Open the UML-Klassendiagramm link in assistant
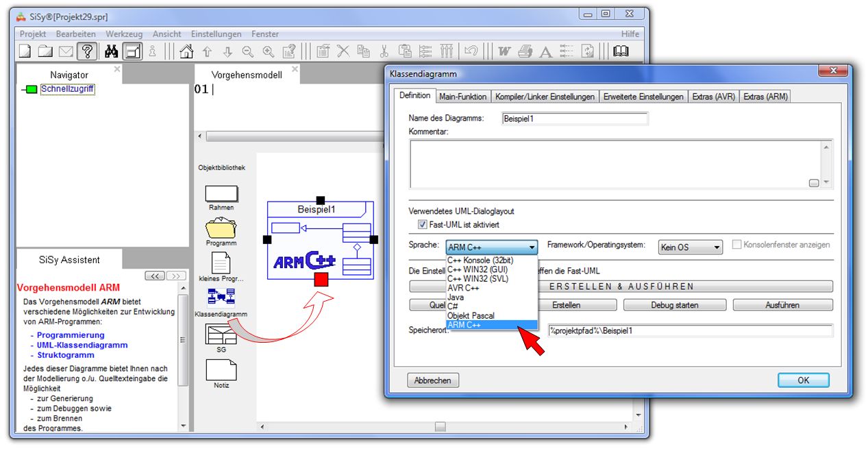Image resolution: width=868 pixels, height=449 pixels. [x=82, y=345]
